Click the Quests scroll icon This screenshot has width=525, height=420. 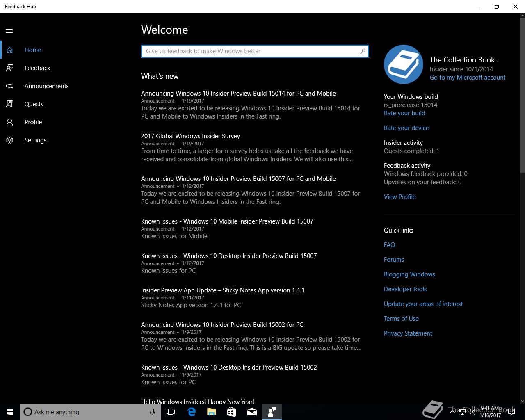coord(9,104)
